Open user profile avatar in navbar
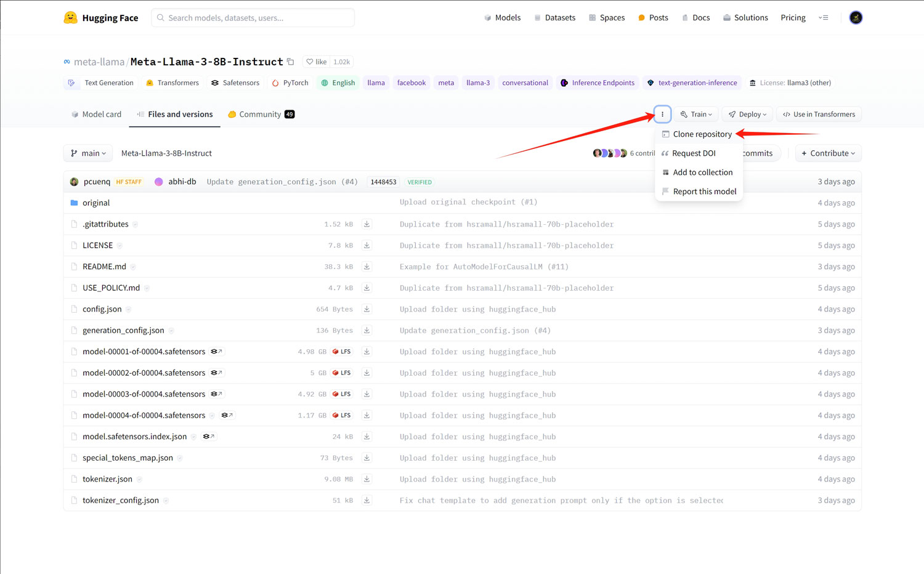The image size is (924, 574). point(856,18)
